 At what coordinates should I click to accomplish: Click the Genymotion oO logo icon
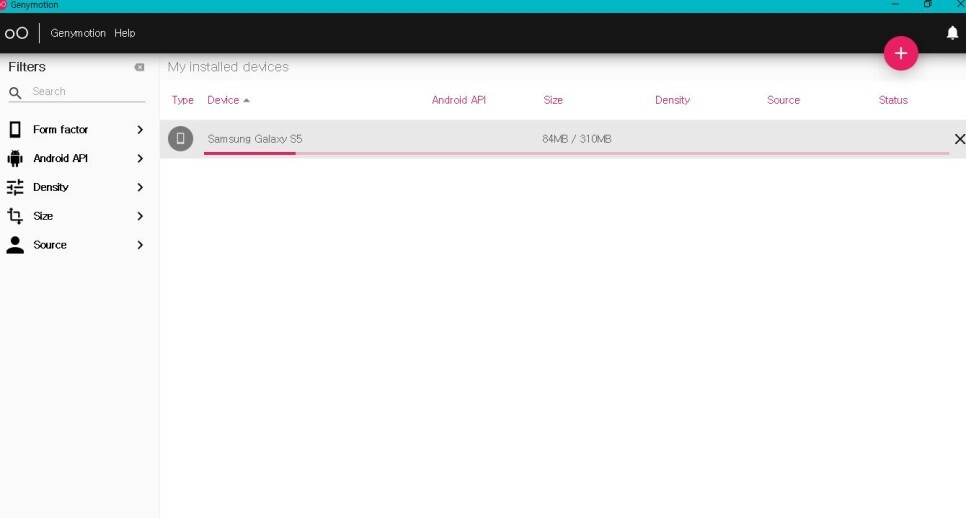[x=16, y=33]
